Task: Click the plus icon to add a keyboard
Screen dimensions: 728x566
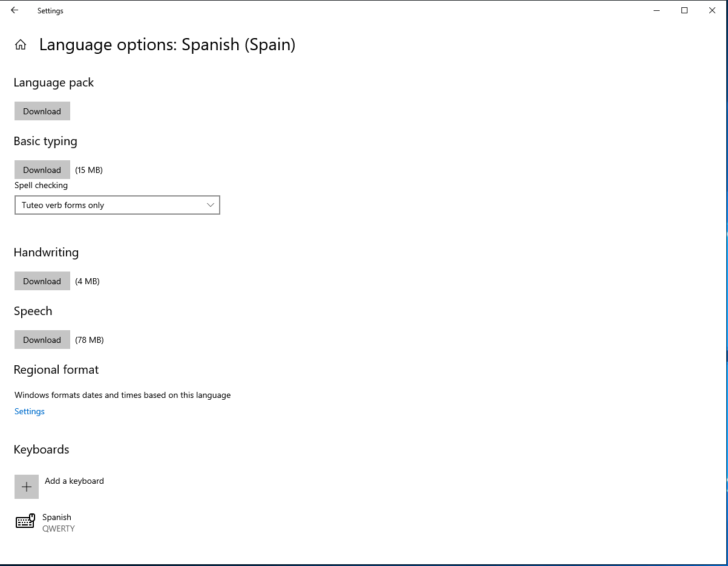Action: pos(26,486)
